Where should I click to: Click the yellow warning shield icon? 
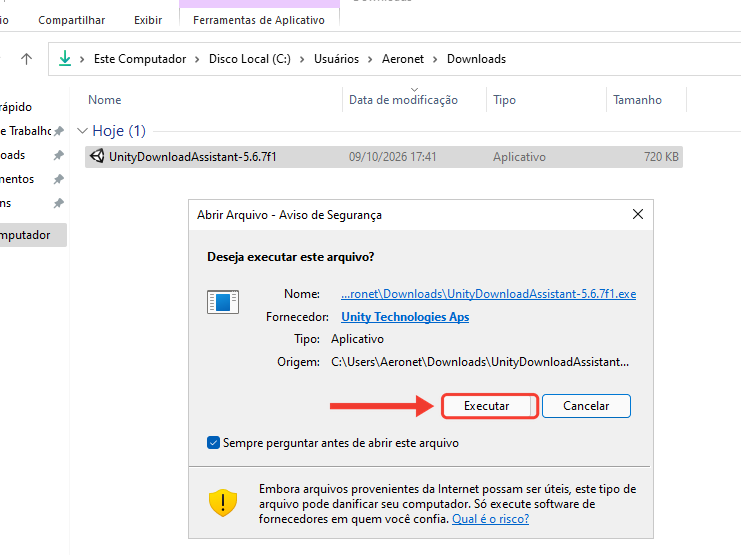[x=223, y=503]
